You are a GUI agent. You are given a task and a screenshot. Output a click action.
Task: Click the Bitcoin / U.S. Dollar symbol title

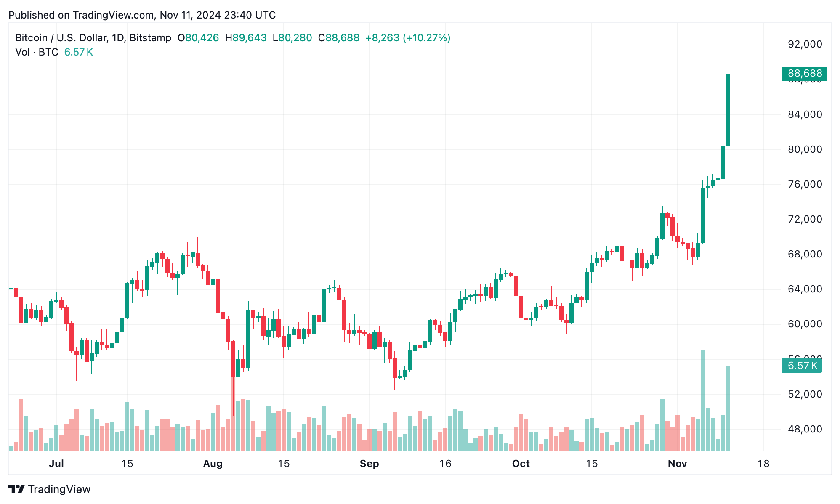(x=93, y=38)
